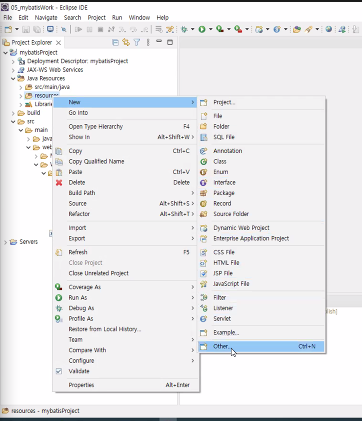Click the Package icon in New submenu
This screenshot has width=362, height=421.
[203, 193]
